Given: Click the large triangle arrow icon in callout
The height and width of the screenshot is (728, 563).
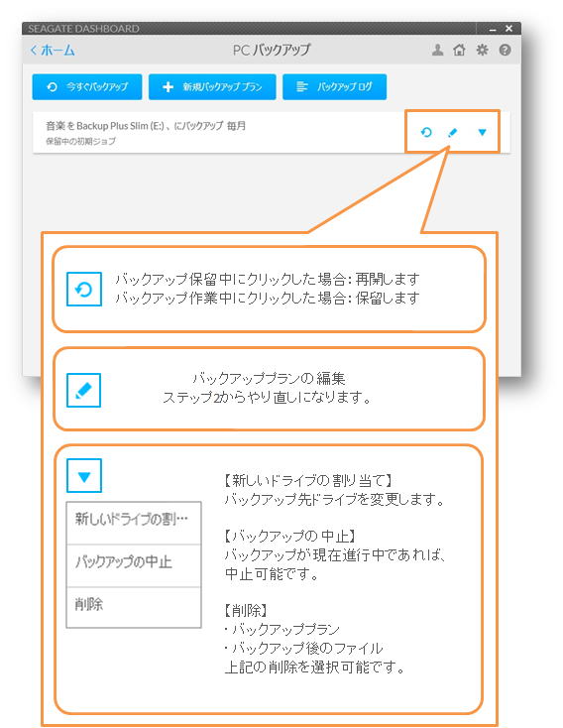Looking at the screenshot, I should point(84,475).
